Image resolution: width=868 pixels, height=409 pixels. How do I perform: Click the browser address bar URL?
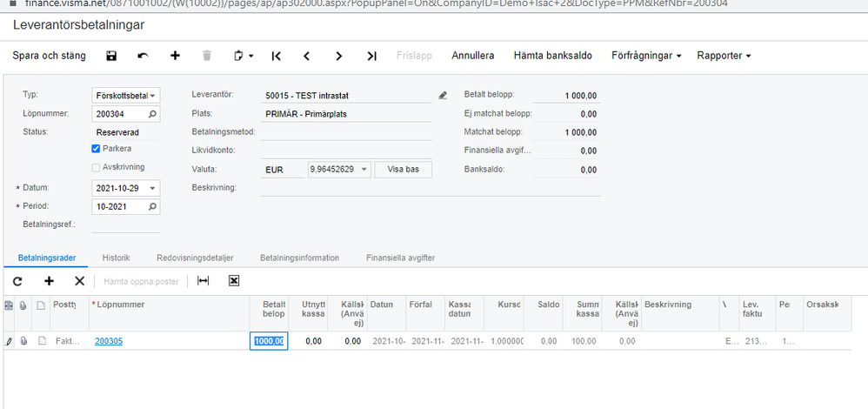coord(377,3)
